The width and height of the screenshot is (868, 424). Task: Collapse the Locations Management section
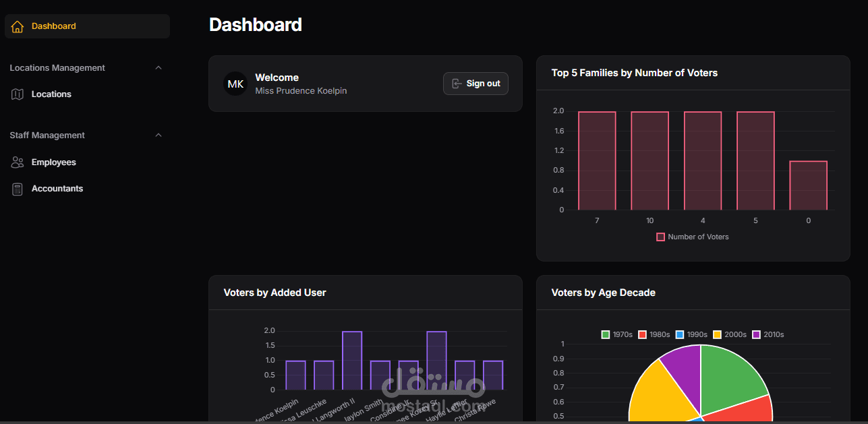[158, 67]
